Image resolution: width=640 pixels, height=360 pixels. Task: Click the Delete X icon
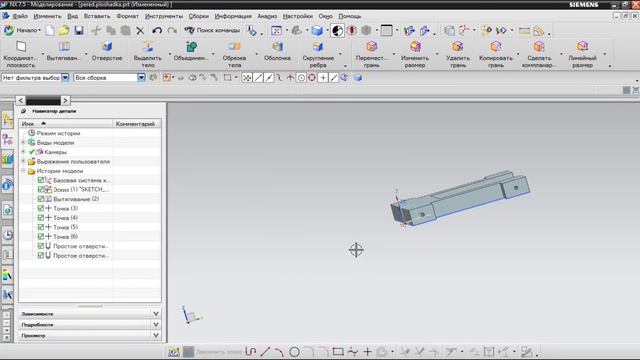[x=140, y=31]
